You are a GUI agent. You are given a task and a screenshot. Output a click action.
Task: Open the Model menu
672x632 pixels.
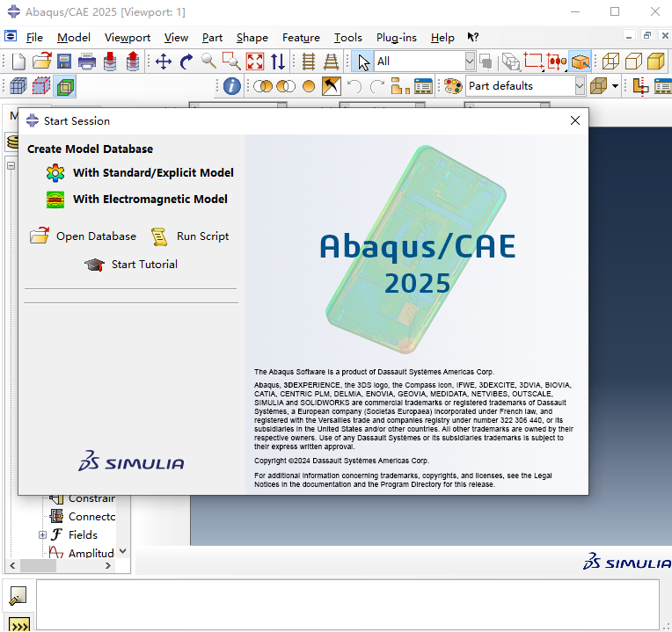click(x=74, y=38)
